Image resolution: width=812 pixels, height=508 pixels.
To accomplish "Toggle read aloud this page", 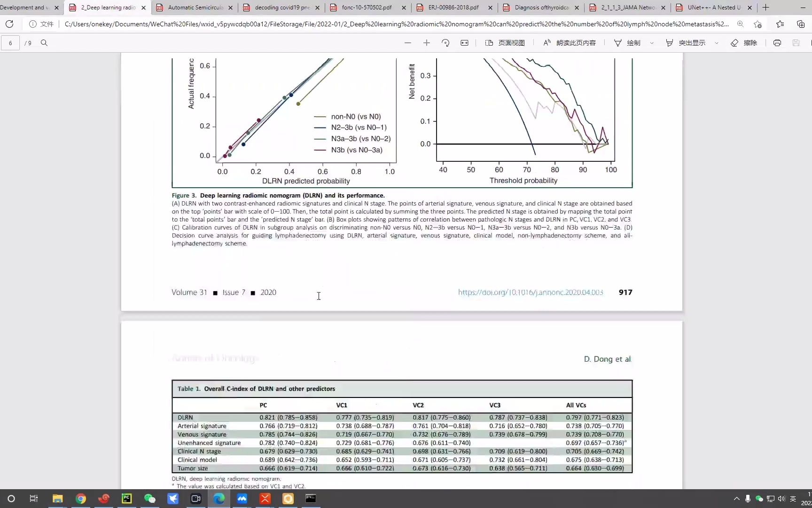I will (569, 43).
